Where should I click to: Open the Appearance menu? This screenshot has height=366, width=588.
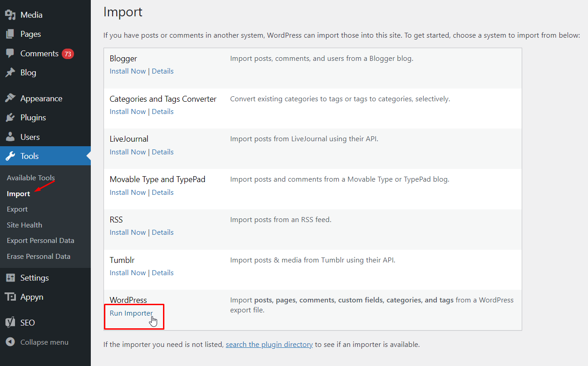click(x=41, y=99)
